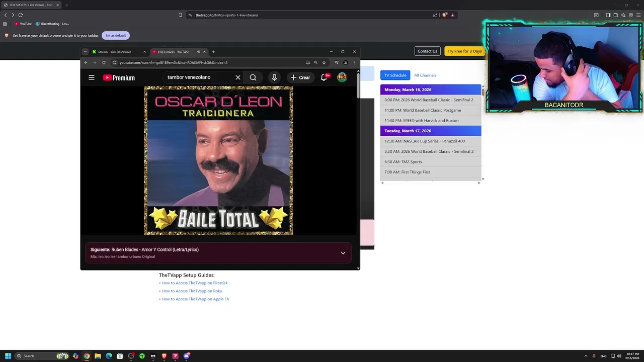The width and height of the screenshot is (644, 362).
Task: Open File Explorer from taskbar
Action: pos(98,356)
